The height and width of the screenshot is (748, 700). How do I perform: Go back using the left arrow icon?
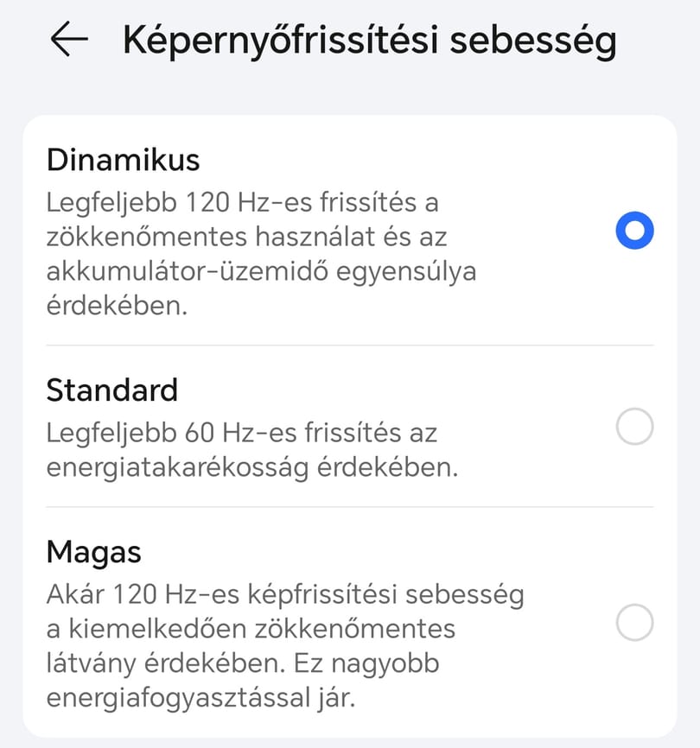tap(69, 39)
